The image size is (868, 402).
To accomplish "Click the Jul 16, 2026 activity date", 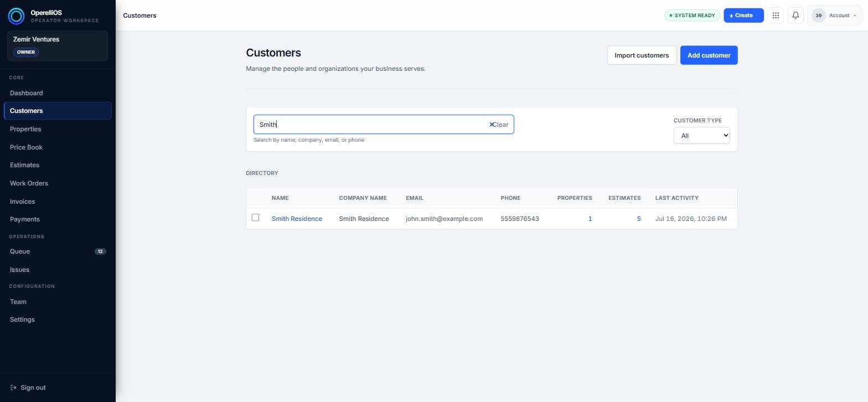I will (691, 219).
